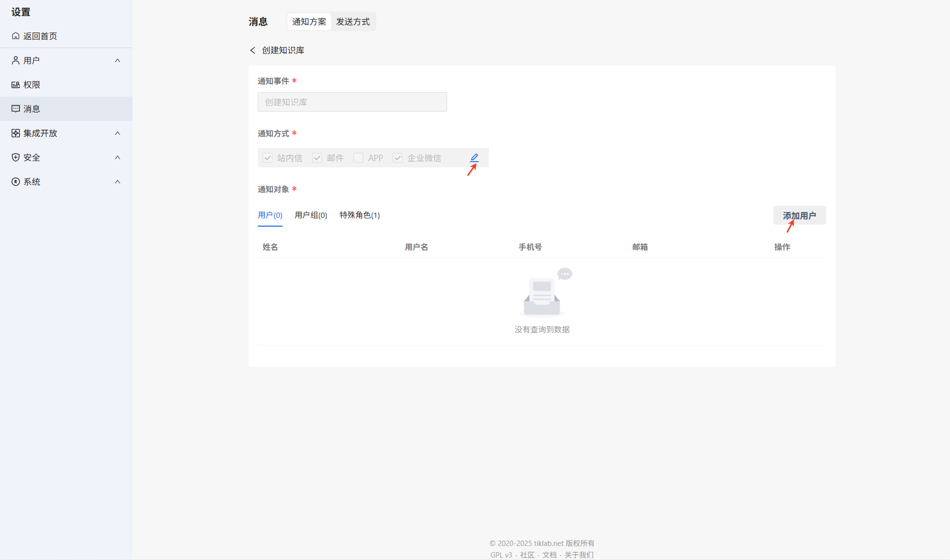Collapse the 集成开放 sidebar chevron
Viewport: 950px width, 560px height.
pyautogui.click(x=117, y=133)
